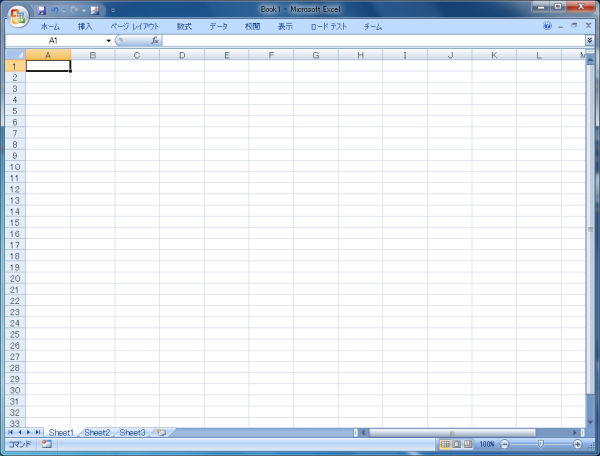Click the Zoom Out minus button
This screenshot has width=600, height=456.
click(505, 444)
